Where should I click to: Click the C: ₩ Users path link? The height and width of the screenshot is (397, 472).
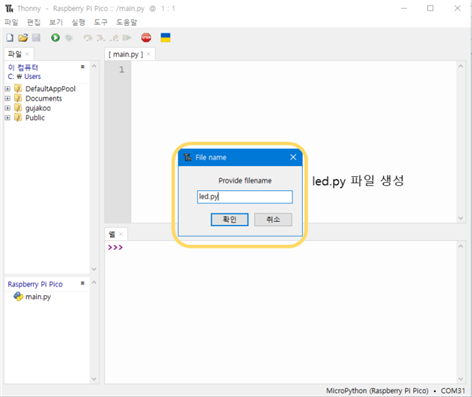click(x=24, y=76)
